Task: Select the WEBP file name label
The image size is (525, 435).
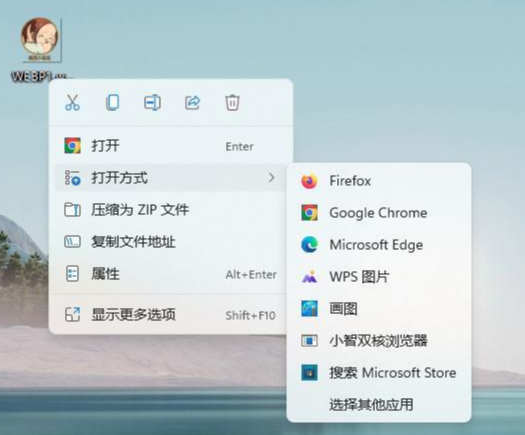Action: click(x=39, y=77)
